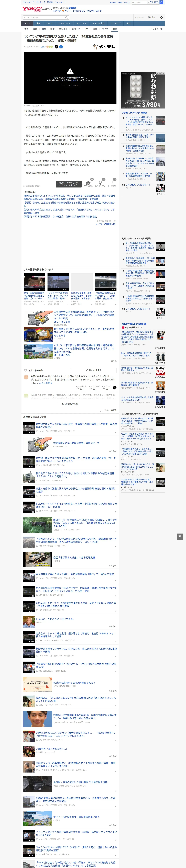Share first comment on X
186x868 pixels.
tap(115, 388)
